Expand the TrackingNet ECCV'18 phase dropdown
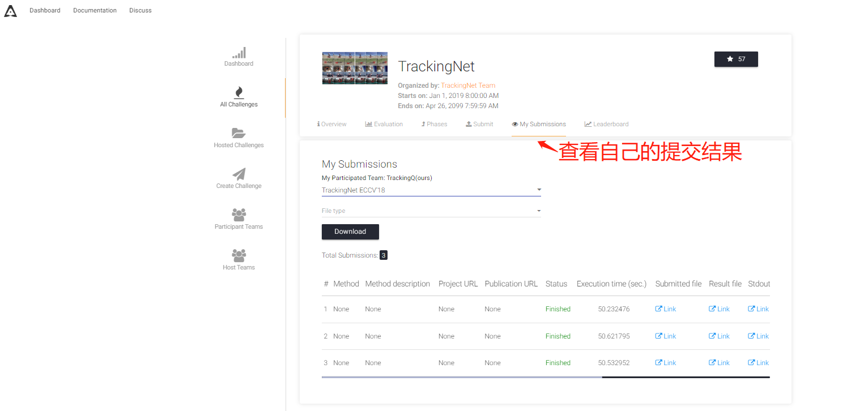The width and height of the screenshot is (868, 411). (x=431, y=190)
